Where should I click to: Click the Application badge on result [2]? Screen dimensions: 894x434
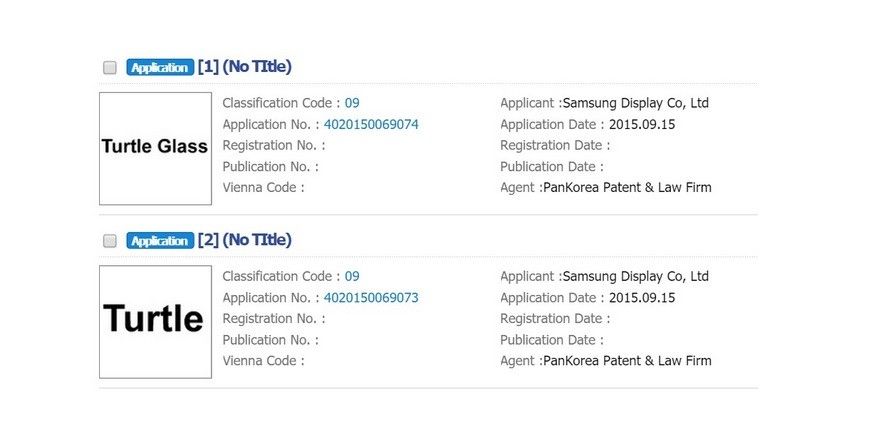tap(160, 241)
